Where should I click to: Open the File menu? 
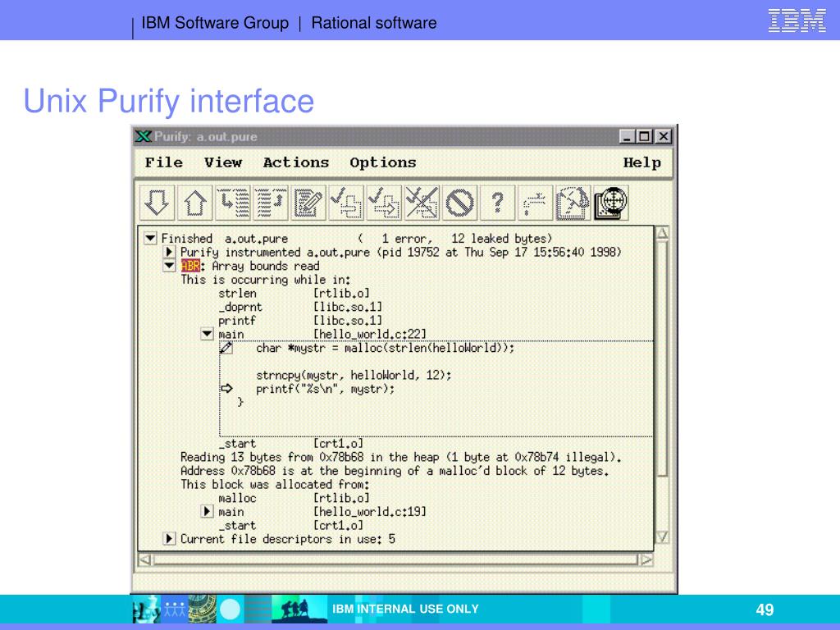(x=164, y=162)
